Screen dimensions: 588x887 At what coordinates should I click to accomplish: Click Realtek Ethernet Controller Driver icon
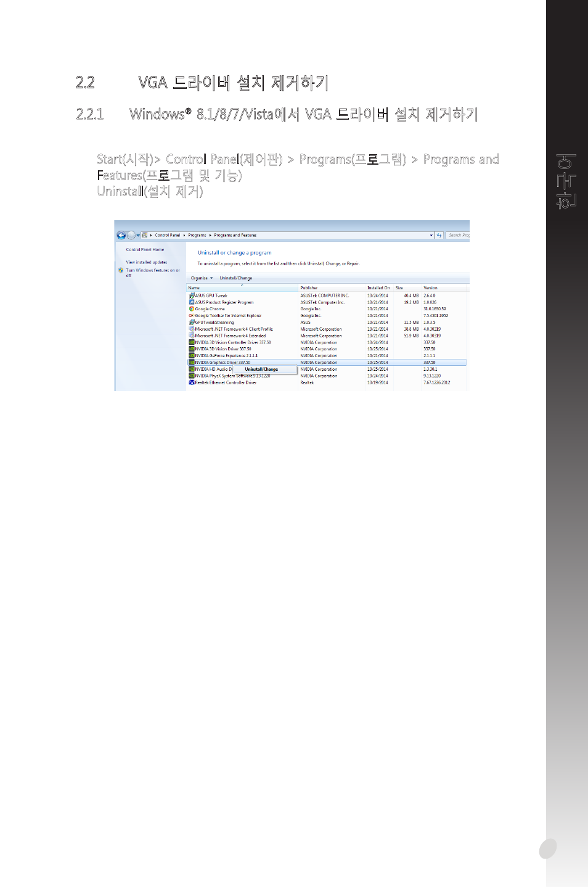(x=192, y=382)
